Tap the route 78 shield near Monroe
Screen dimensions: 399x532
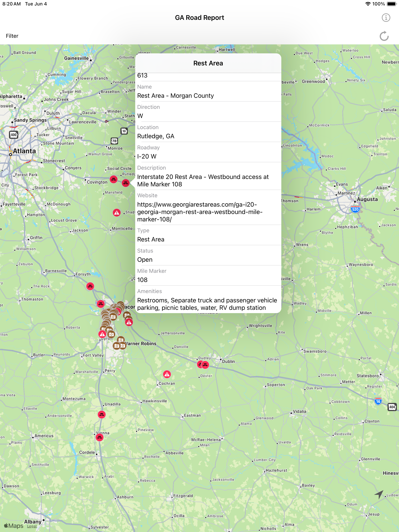click(114, 141)
